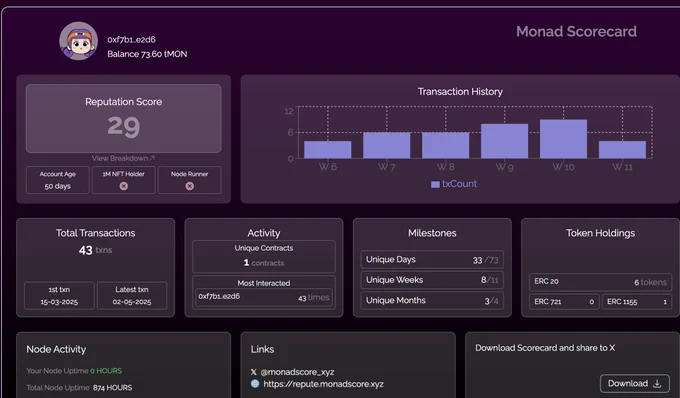The height and width of the screenshot is (398, 680).
Task: Click the Most Interacted address row
Action: click(x=264, y=297)
